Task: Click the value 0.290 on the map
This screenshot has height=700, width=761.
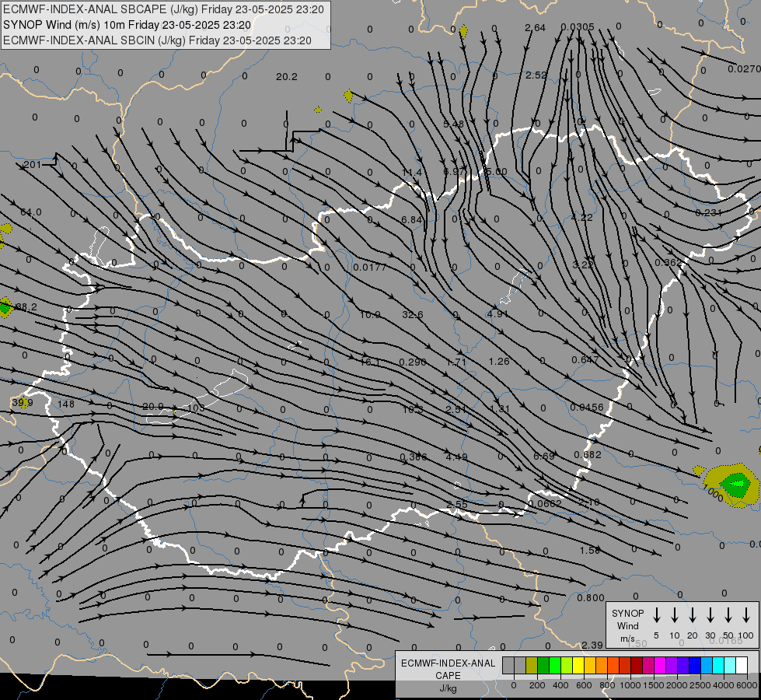Action: tap(413, 362)
